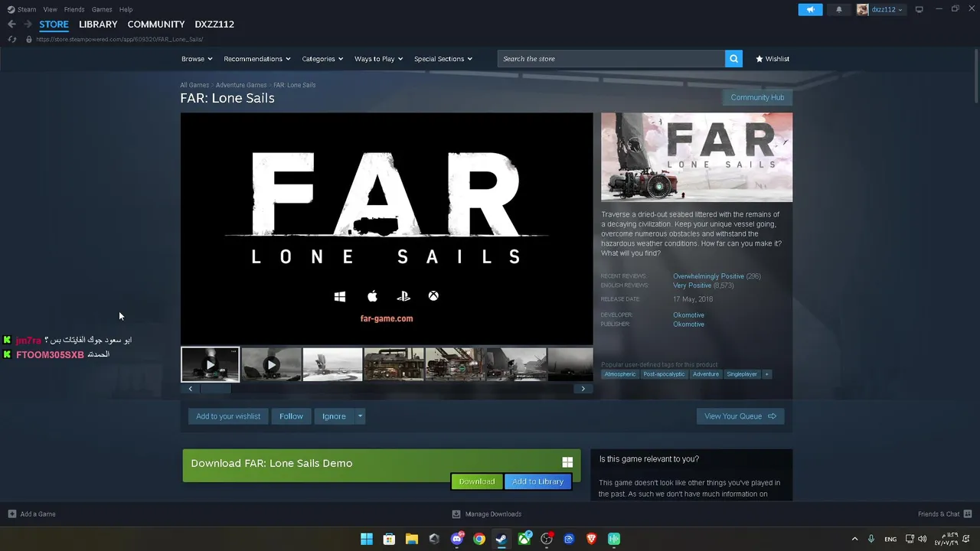Click the plus button next to tags

pyautogui.click(x=766, y=374)
